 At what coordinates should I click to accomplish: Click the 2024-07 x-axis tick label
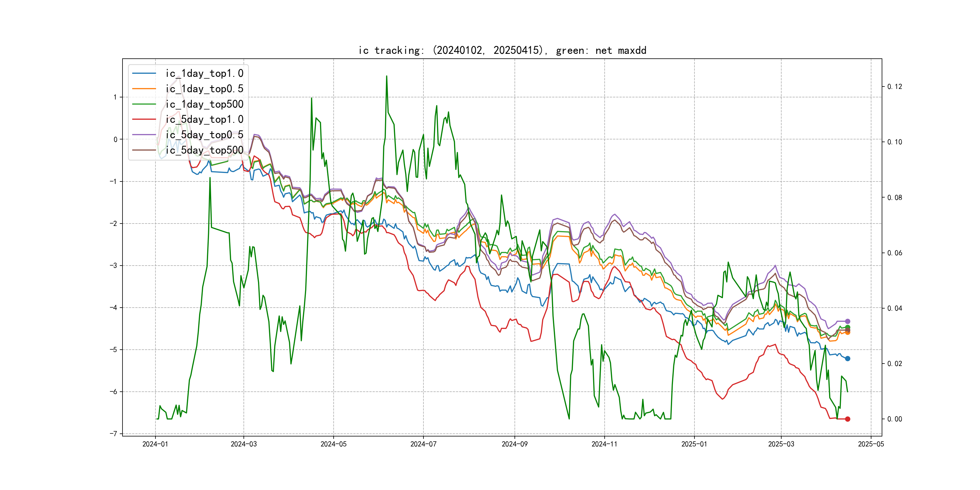click(423, 444)
